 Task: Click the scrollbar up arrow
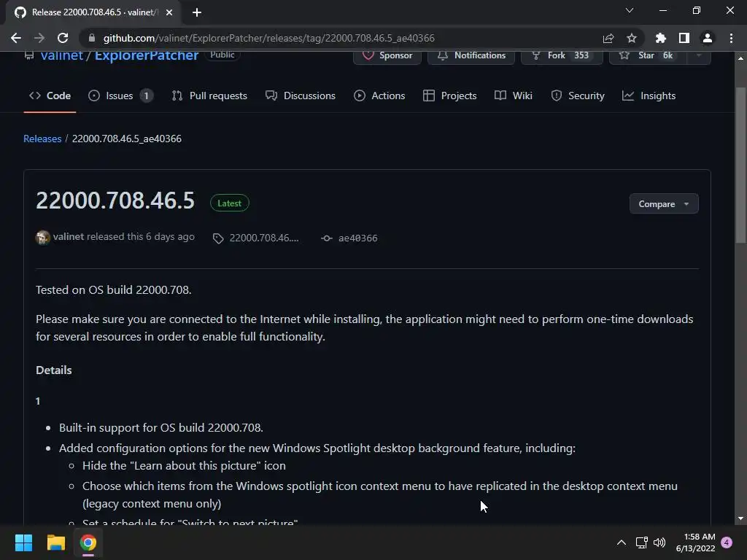coord(740,58)
